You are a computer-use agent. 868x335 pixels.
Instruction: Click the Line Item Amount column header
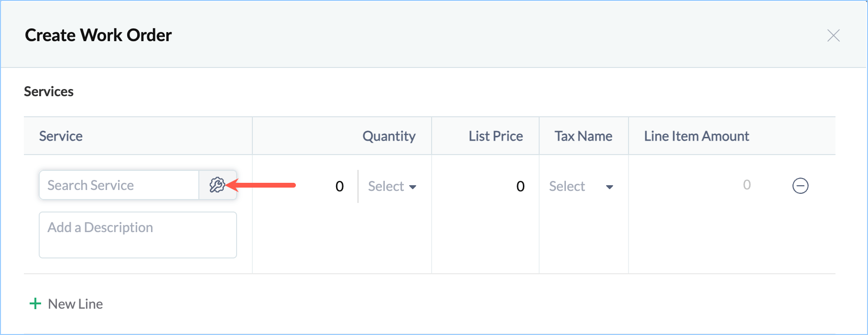[x=696, y=136]
